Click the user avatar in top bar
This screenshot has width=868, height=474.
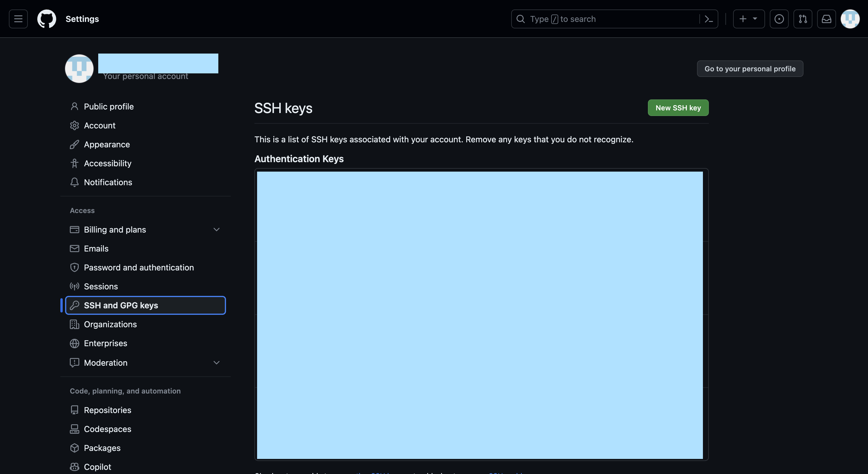(x=850, y=19)
